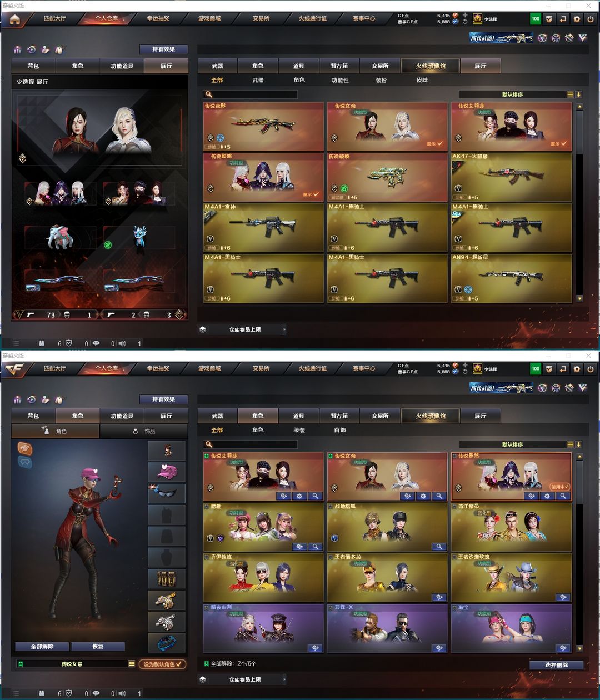Toggle 使用中 check on 传说影煞 card, lower window

coord(560,487)
